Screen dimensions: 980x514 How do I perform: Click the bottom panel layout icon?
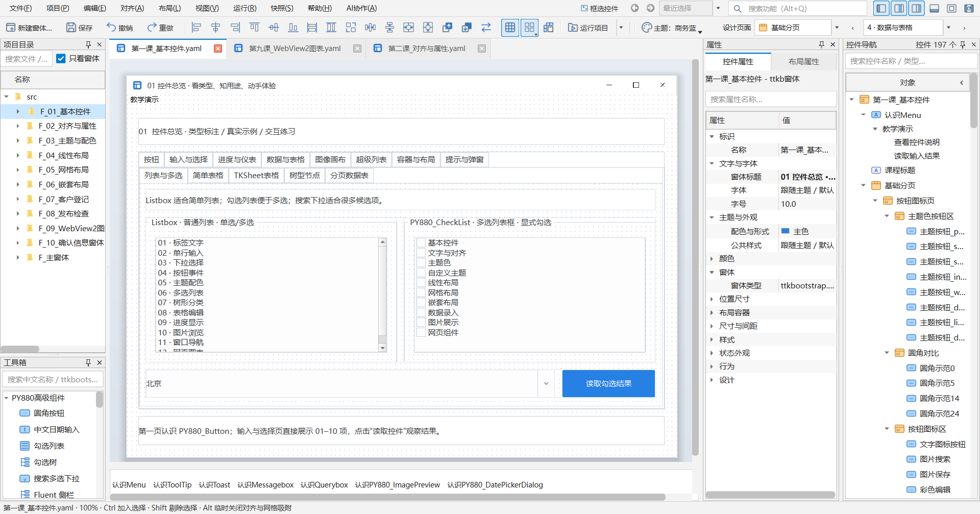click(935, 8)
